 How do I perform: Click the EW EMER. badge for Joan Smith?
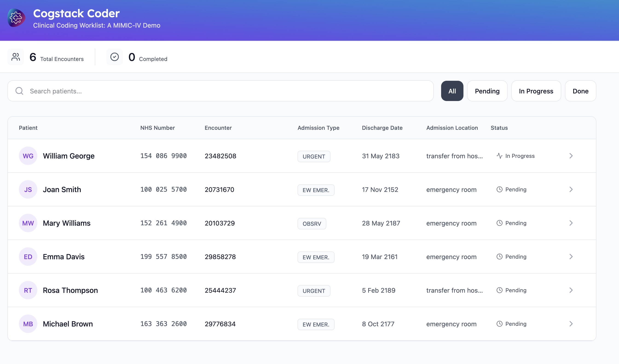click(316, 190)
